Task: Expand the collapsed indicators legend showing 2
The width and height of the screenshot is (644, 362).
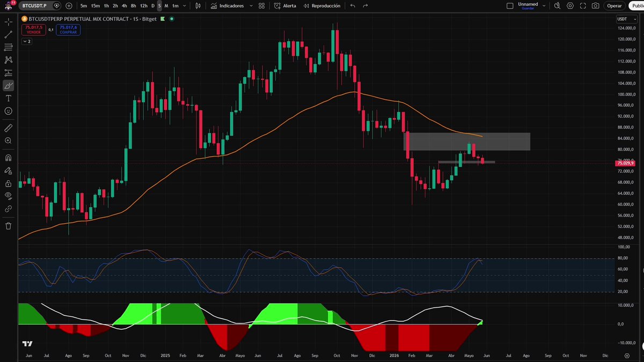Action: 27,41
